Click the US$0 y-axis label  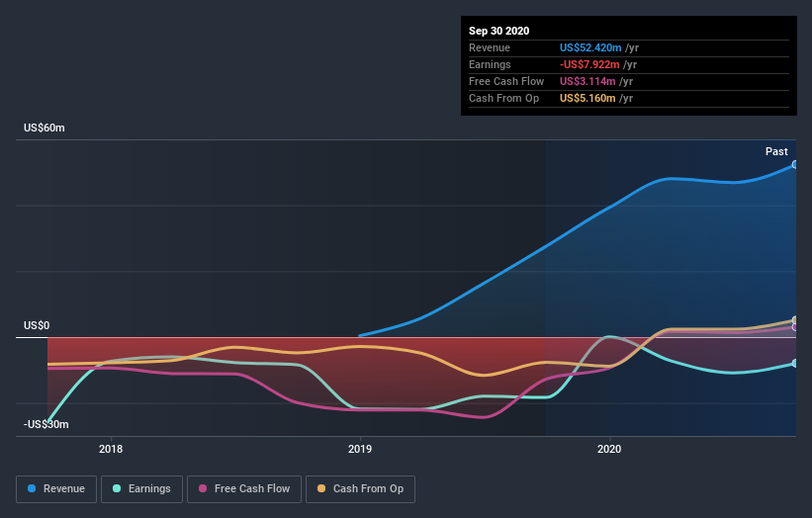37,325
